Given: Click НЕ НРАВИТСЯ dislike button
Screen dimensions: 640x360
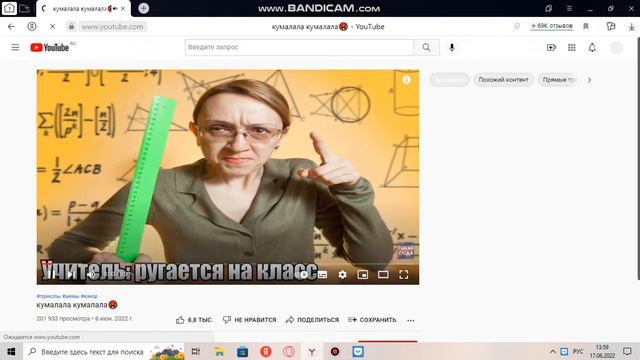Looking at the screenshot, I should (x=249, y=320).
